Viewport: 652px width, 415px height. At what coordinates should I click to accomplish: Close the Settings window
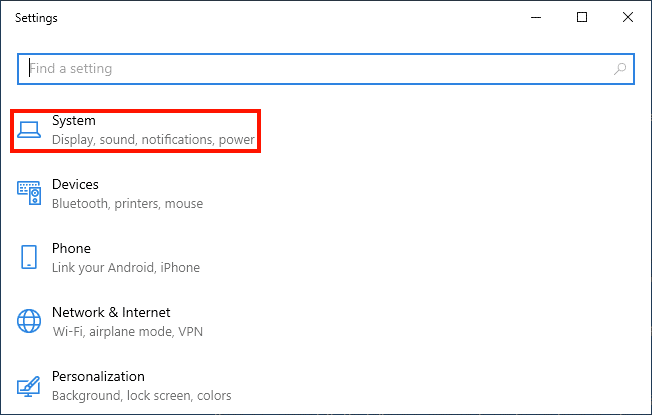pos(628,17)
